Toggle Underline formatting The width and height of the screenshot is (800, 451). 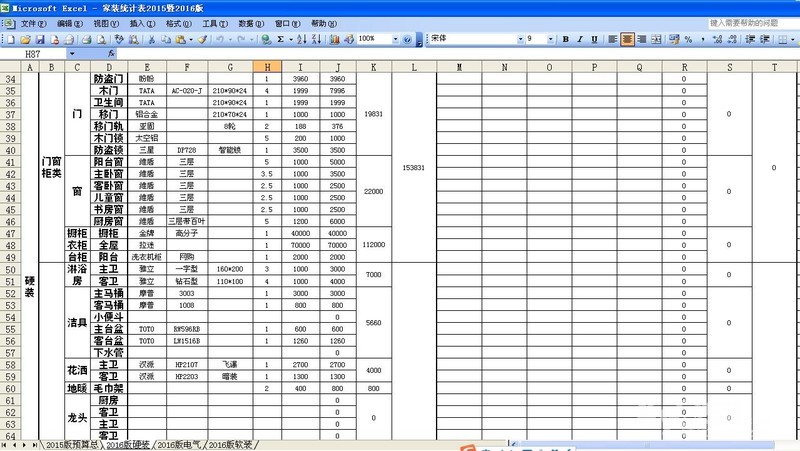coord(594,39)
